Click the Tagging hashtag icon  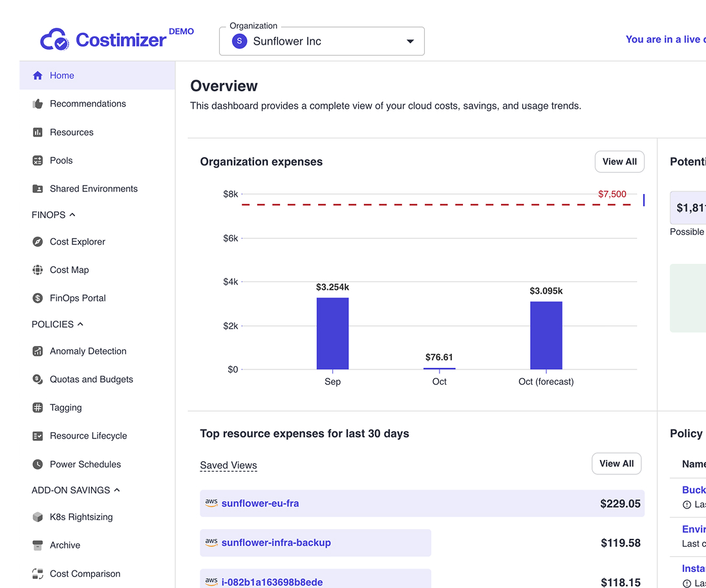pos(37,408)
